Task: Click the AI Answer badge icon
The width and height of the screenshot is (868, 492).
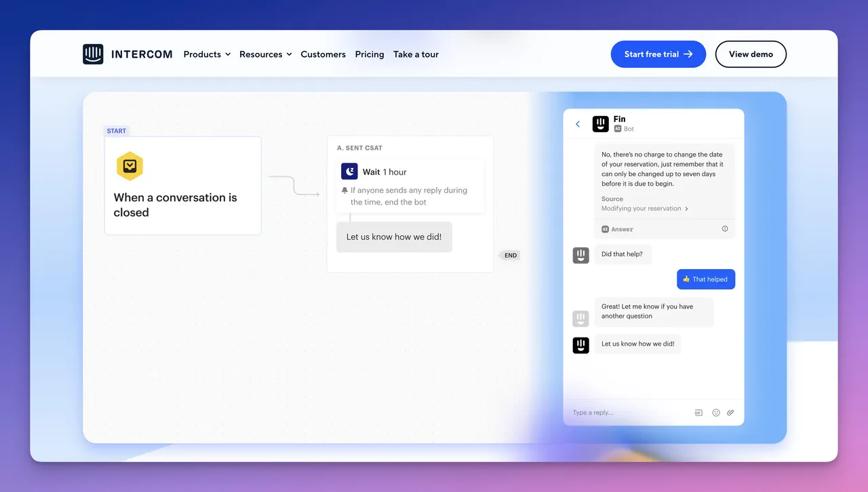Action: pyautogui.click(x=605, y=229)
